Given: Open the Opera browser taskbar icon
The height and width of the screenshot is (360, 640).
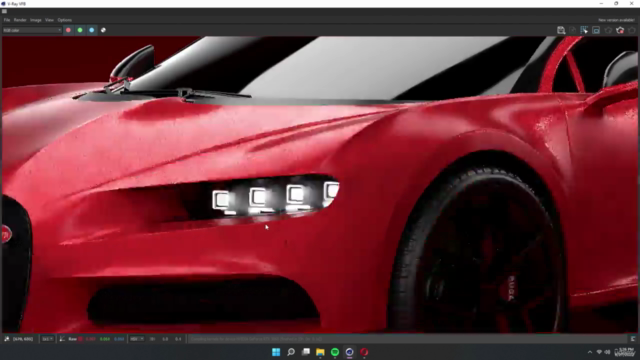Looking at the screenshot, I should [x=364, y=352].
